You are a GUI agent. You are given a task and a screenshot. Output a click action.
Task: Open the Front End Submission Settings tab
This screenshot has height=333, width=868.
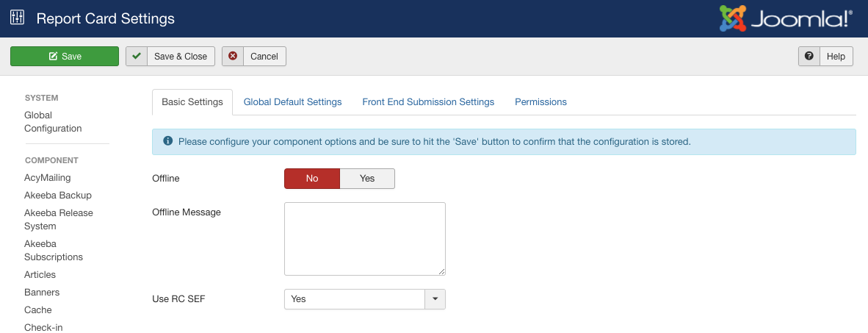coord(428,102)
